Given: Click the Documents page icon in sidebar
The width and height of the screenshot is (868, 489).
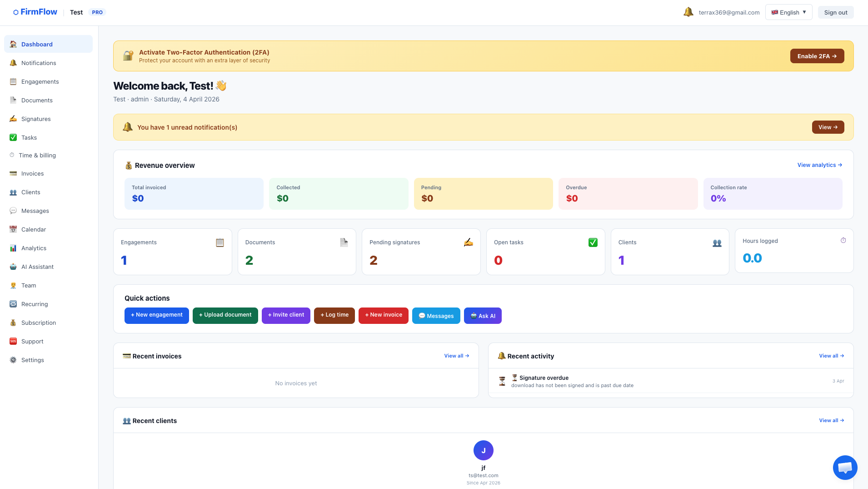Looking at the screenshot, I should [13, 100].
